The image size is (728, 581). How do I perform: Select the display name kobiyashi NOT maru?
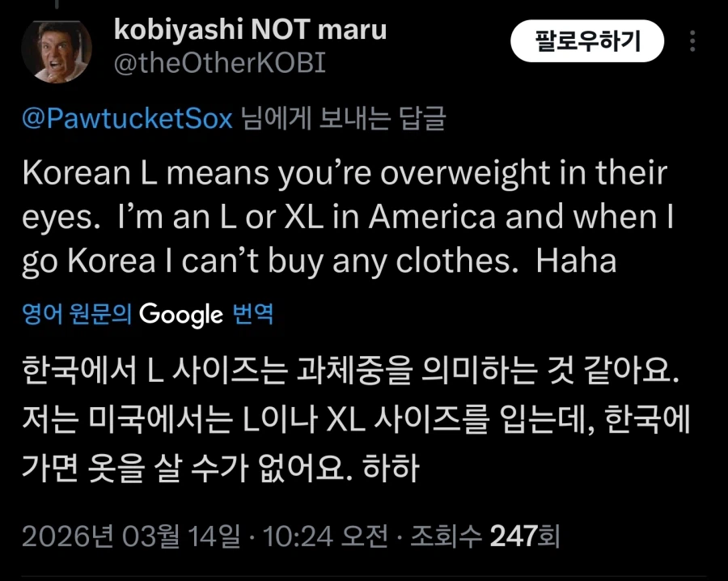(x=251, y=29)
